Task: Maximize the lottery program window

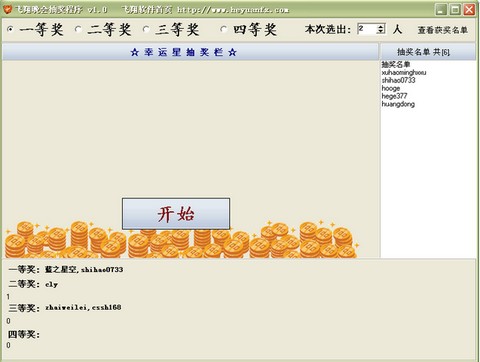Action: coord(455,9)
